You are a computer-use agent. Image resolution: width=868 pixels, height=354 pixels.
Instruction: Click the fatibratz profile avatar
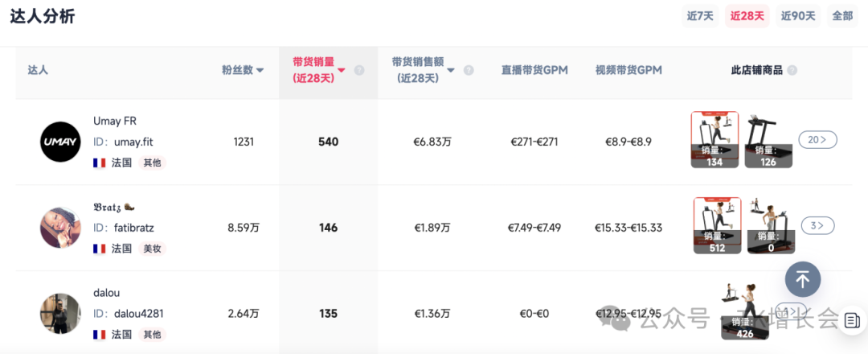[x=60, y=228]
